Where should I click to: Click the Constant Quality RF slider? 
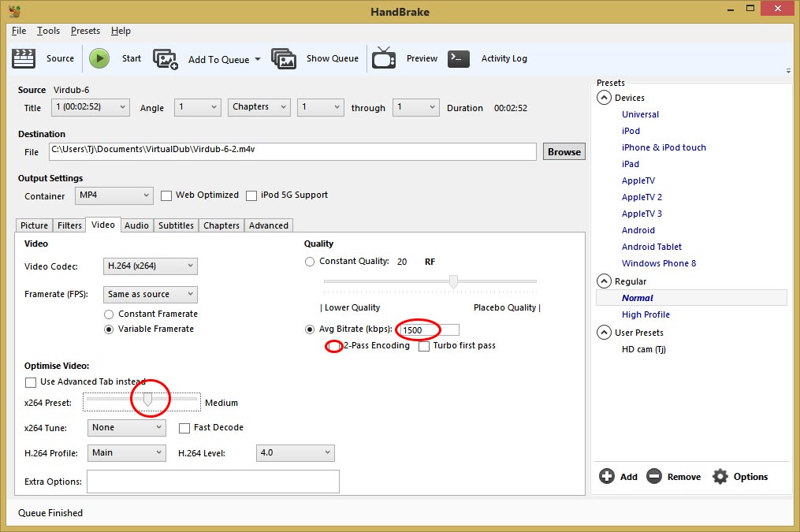430,281
